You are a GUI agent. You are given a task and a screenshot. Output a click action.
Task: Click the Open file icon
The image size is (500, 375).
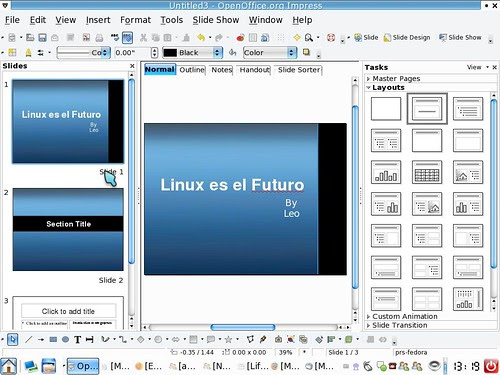coord(30,38)
